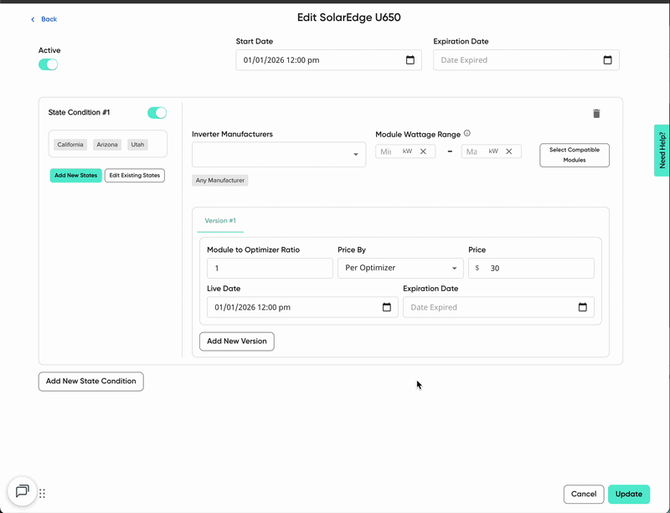Image resolution: width=670 pixels, height=513 pixels.
Task: Click the top Start Date input field
Action: coord(329,60)
